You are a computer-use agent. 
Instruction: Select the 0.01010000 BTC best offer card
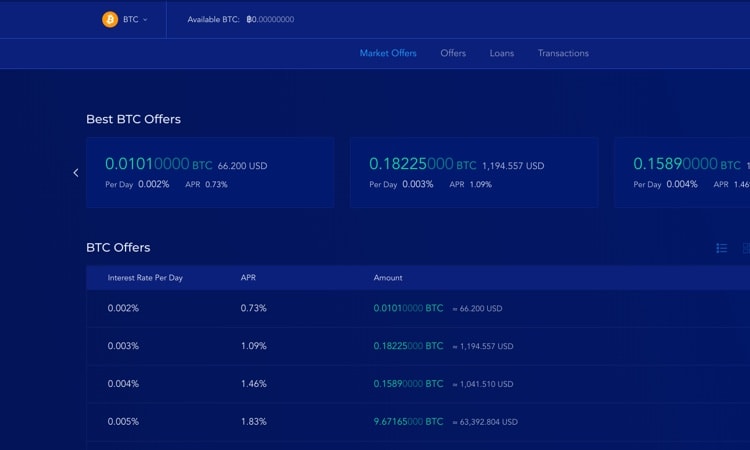pos(210,173)
